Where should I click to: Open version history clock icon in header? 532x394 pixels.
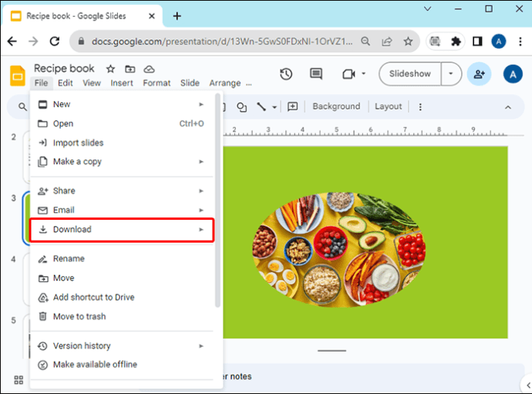pyautogui.click(x=286, y=74)
